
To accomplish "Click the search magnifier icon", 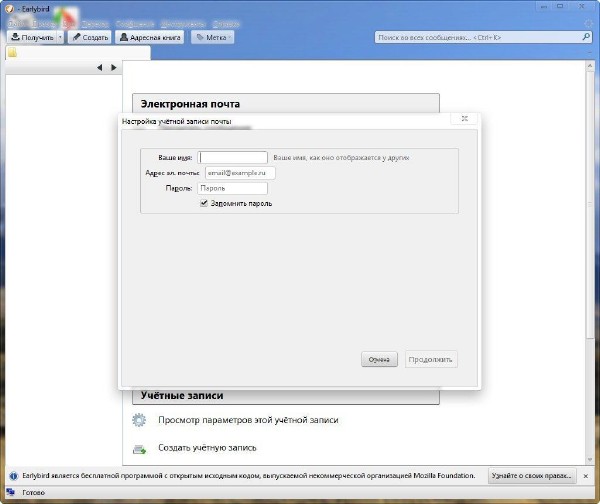I will [x=586, y=37].
